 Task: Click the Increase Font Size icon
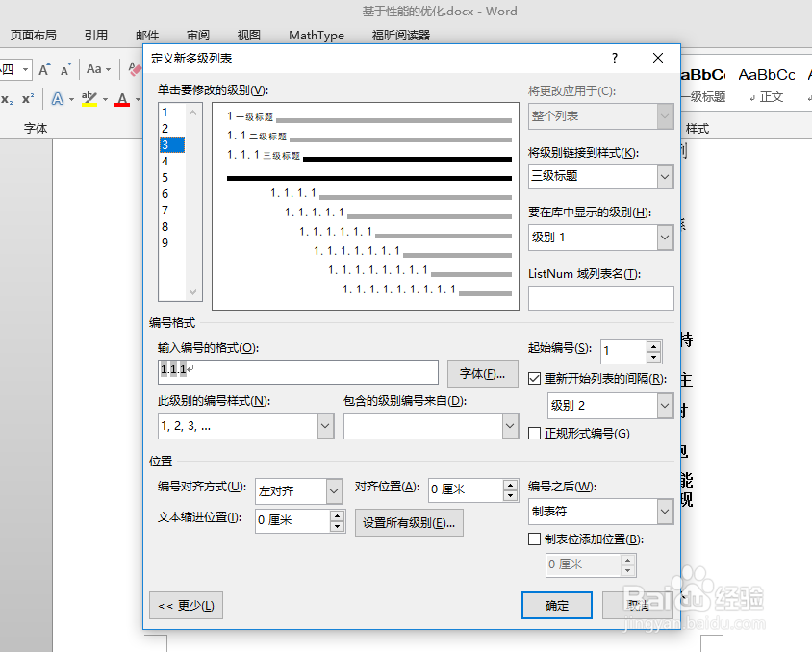44,69
